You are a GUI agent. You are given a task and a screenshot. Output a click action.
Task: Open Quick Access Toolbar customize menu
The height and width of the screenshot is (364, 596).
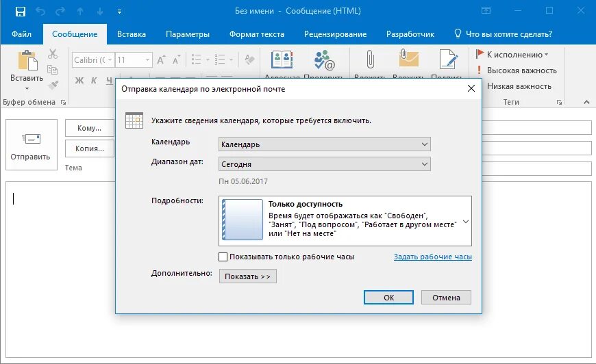click(x=119, y=12)
